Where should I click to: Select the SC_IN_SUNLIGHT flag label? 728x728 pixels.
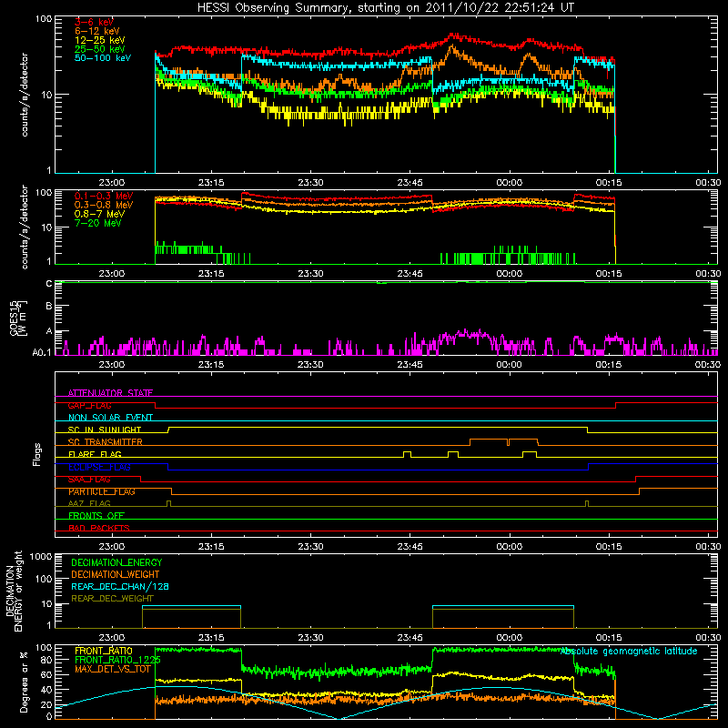[x=105, y=430]
